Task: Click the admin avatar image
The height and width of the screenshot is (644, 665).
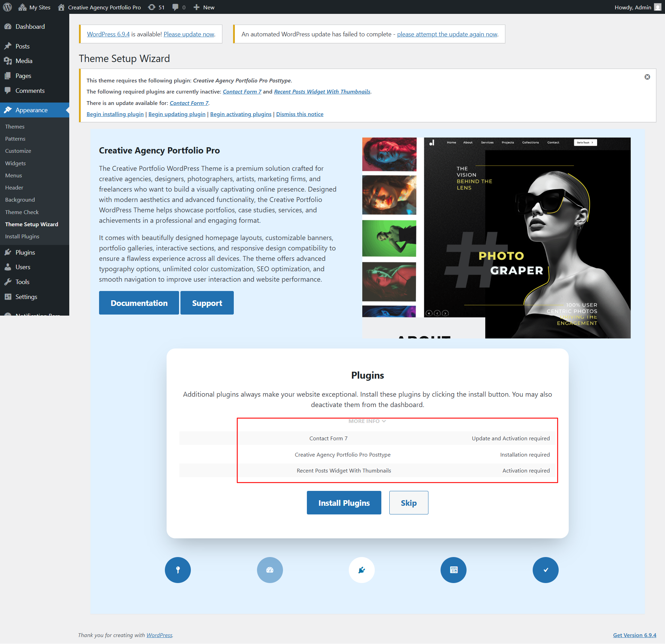Action: coord(658,7)
